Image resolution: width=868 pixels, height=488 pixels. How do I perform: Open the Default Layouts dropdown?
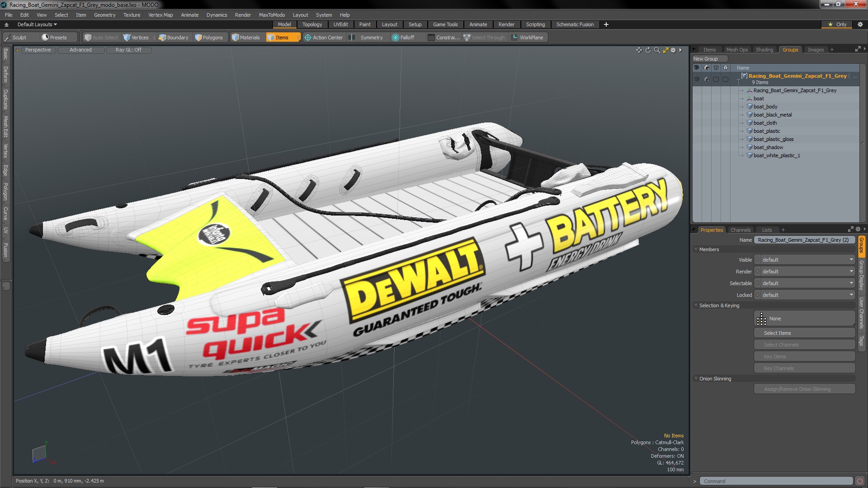[x=37, y=24]
